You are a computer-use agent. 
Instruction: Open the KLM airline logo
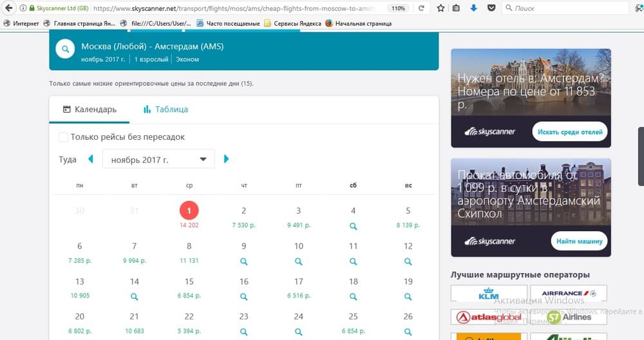coord(489,293)
